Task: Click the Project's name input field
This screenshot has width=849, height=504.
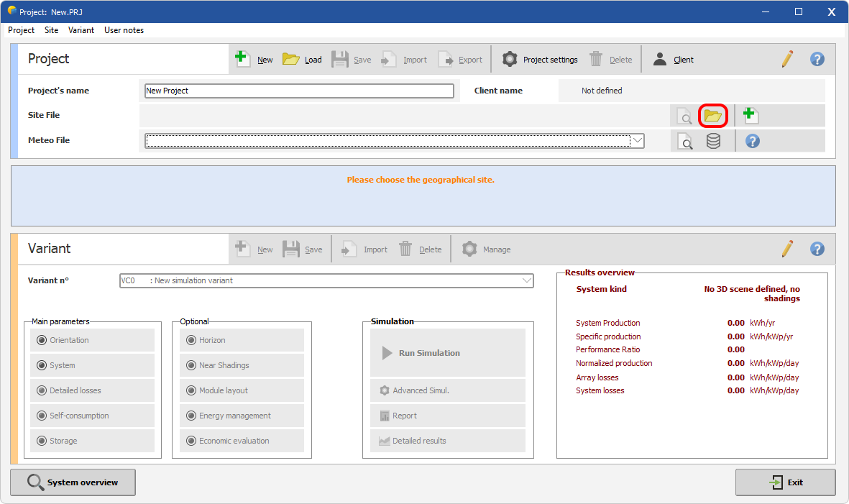Action: 300,91
